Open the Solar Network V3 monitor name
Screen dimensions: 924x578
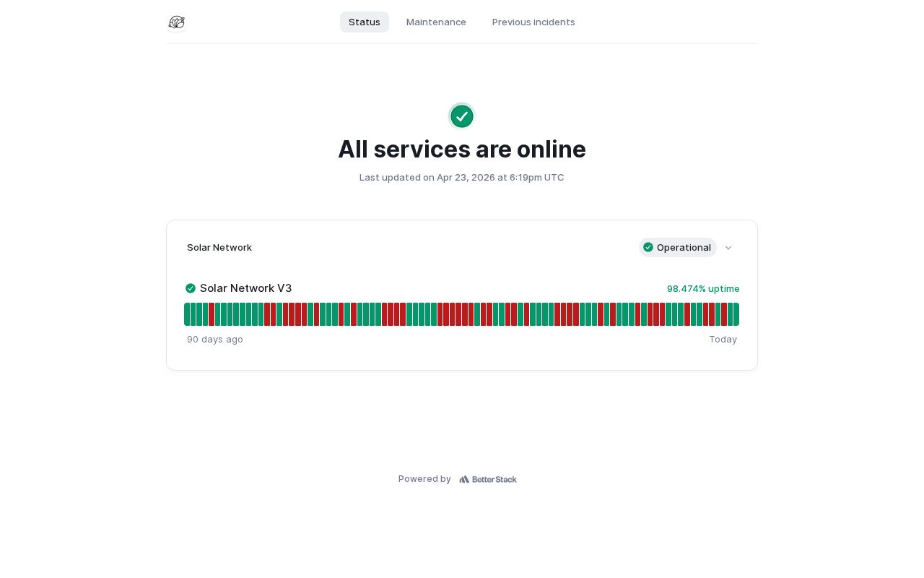point(246,288)
